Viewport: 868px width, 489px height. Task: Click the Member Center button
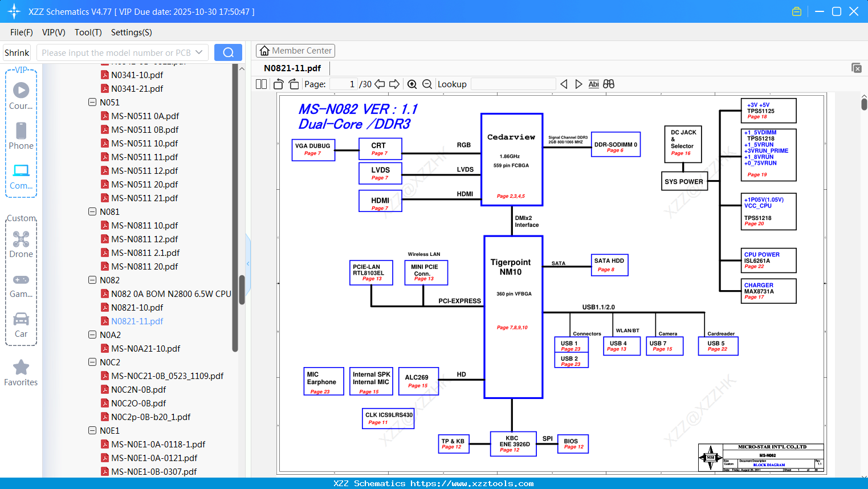(x=295, y=51)
